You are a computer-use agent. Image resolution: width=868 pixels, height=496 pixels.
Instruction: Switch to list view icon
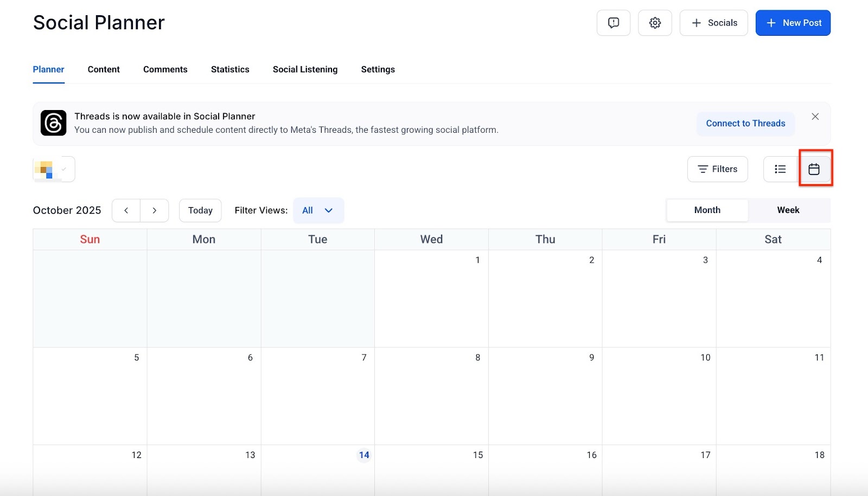coord(780,169)
